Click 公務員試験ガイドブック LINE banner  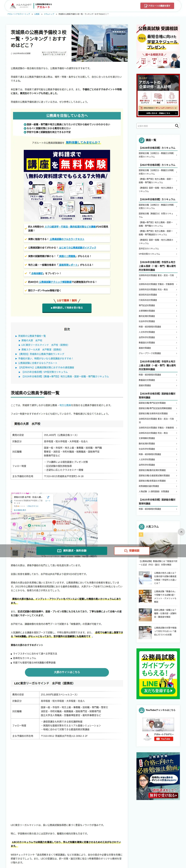(x=158, y=674)
